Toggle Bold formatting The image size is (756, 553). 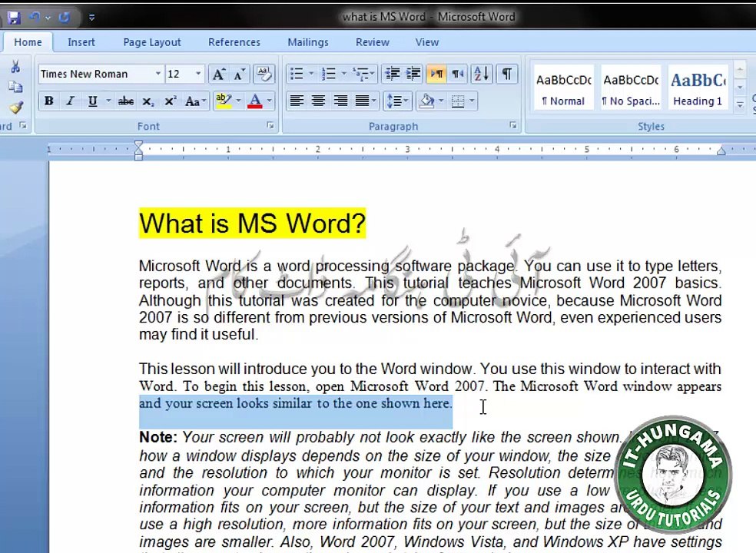[48, 101]
